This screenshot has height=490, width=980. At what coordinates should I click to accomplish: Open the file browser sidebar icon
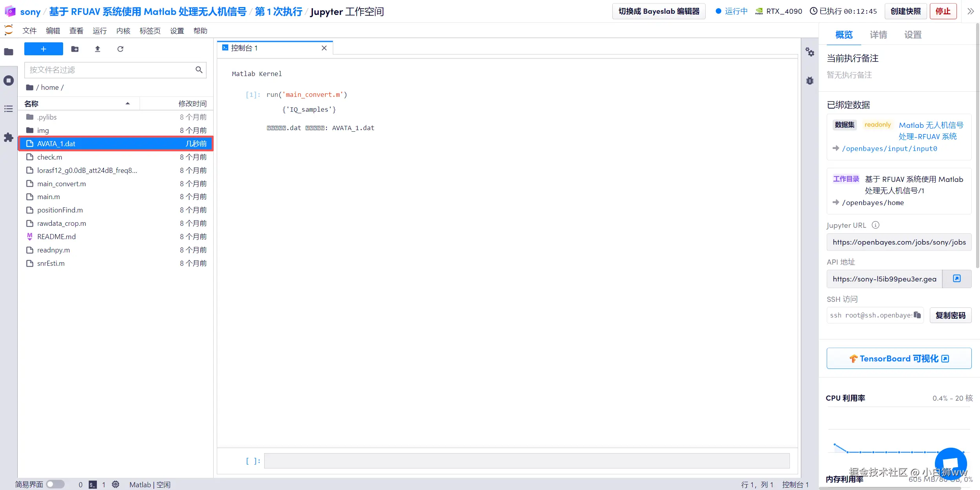[x=9, y=52]
